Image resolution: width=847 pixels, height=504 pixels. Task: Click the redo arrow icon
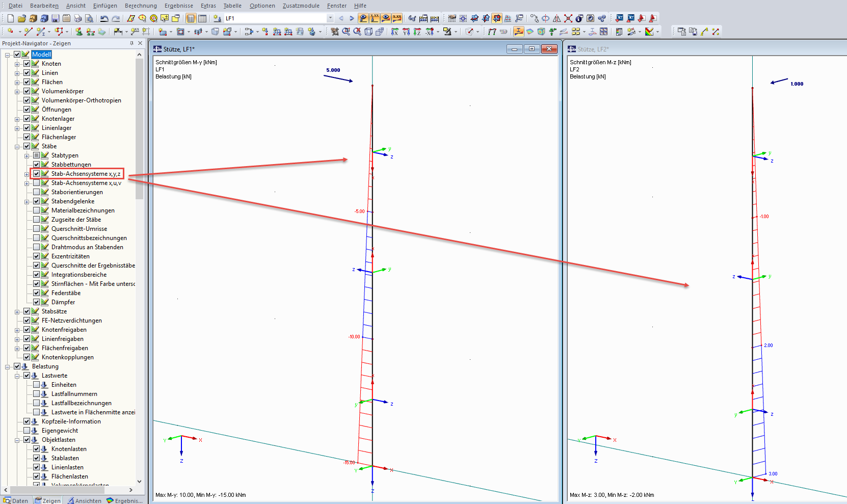(116, 18)
